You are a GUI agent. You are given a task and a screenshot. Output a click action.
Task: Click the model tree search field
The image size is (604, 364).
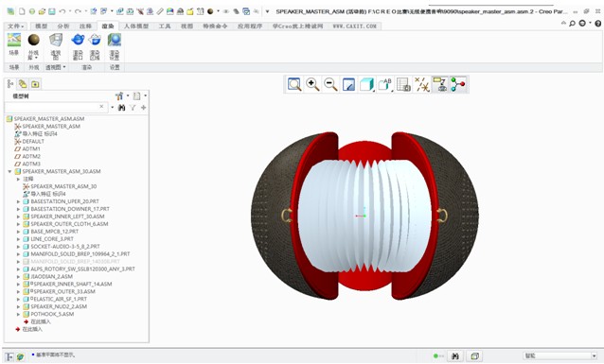click(55, 107)
